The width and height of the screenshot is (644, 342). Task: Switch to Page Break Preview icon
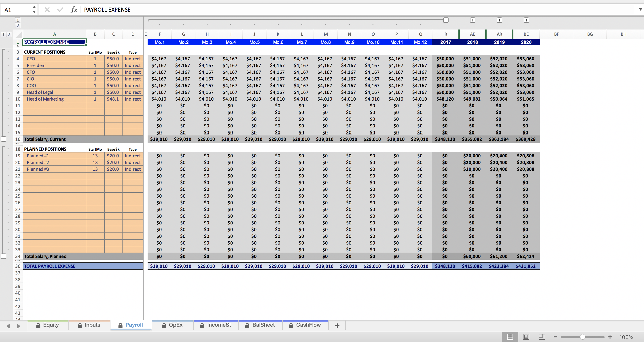[x=542, y=337]
